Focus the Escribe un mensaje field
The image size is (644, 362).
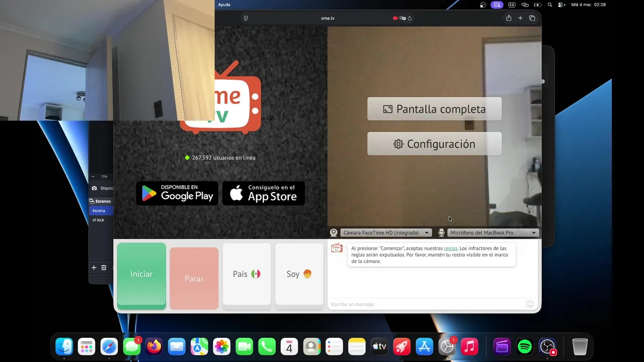click(x=426, y=304)
